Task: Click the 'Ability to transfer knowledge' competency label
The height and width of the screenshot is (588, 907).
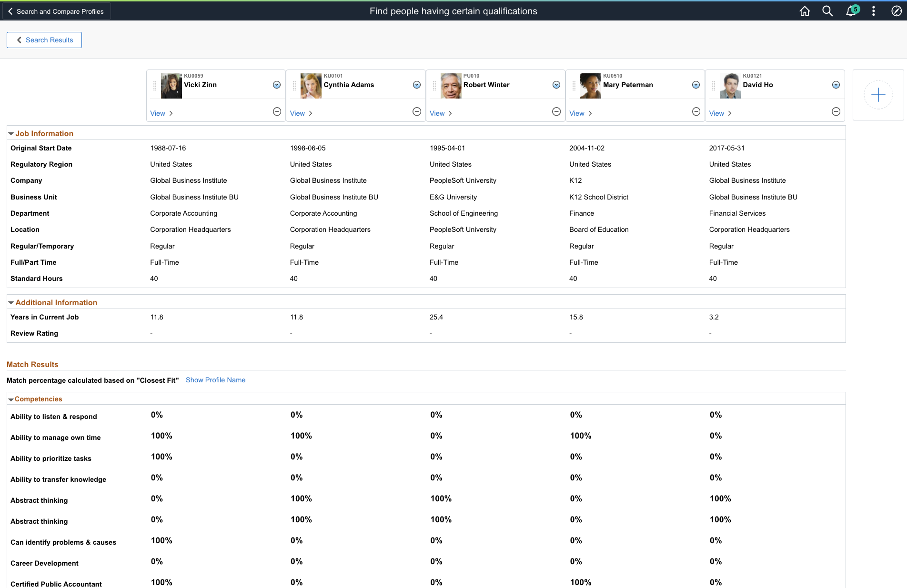Action: (58, 479)
